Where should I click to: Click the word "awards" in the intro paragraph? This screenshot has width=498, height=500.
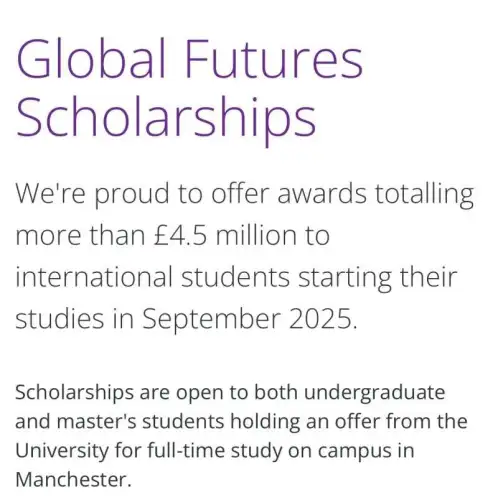(x=322, y=195)
